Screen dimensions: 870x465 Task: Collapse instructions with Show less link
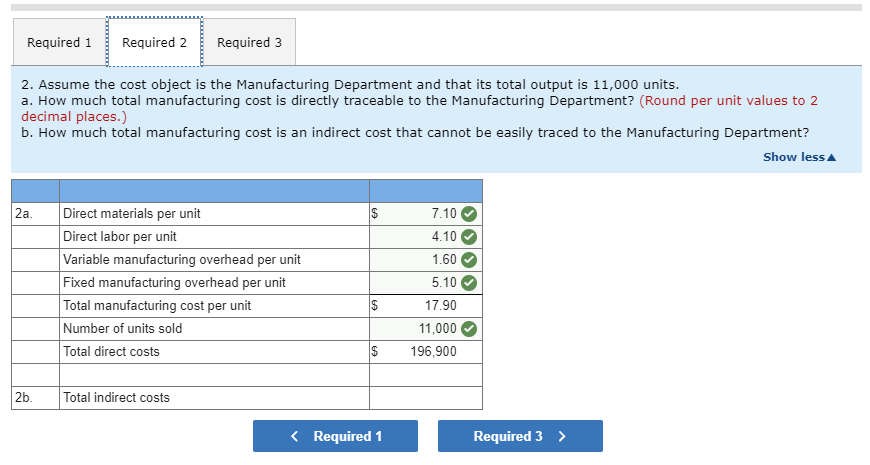point(799,157)
